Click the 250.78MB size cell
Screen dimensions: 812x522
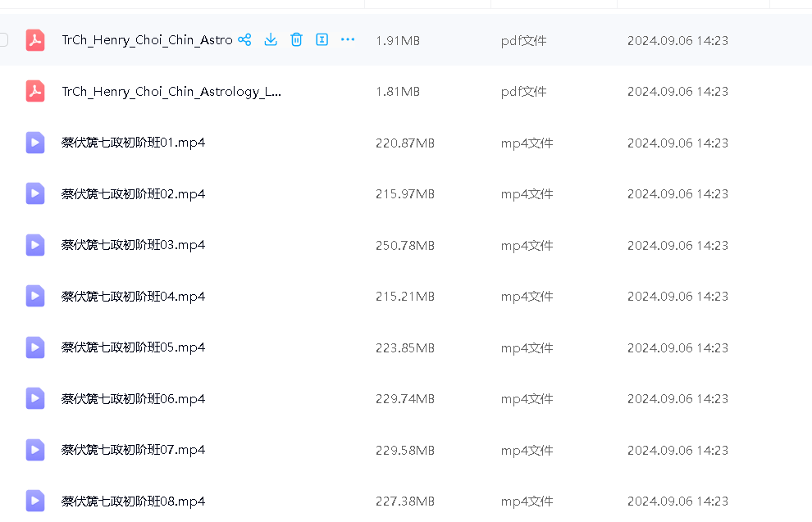pos(404,245)
